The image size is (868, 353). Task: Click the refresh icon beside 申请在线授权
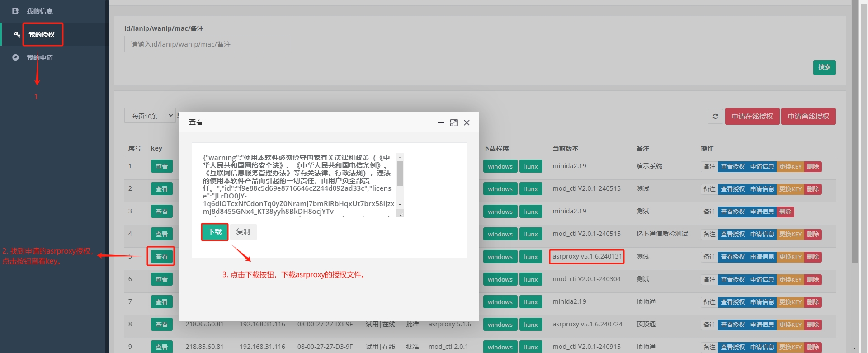[x=715, y=116]
